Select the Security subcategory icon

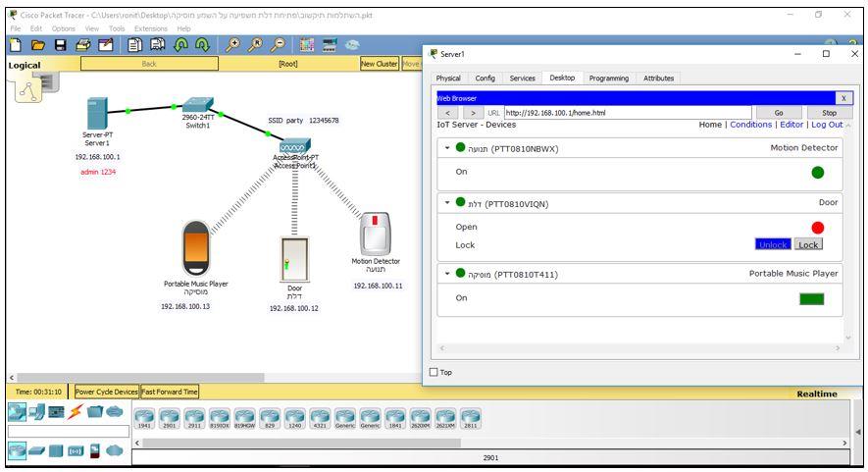coord(95,451)
